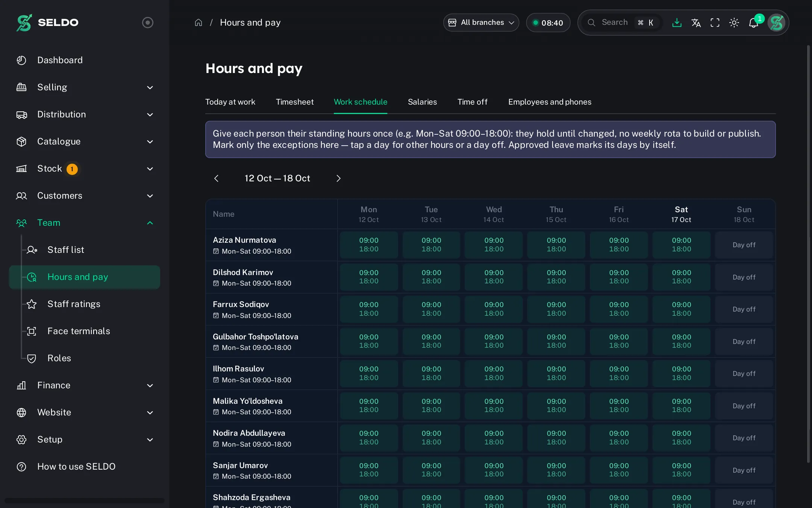Open notifications bell
812x508 pixels.
point(753,23)
